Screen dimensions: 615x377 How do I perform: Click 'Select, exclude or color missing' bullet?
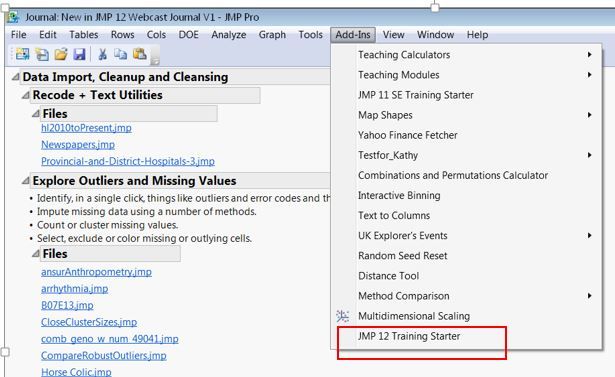(x=144, y=238)
